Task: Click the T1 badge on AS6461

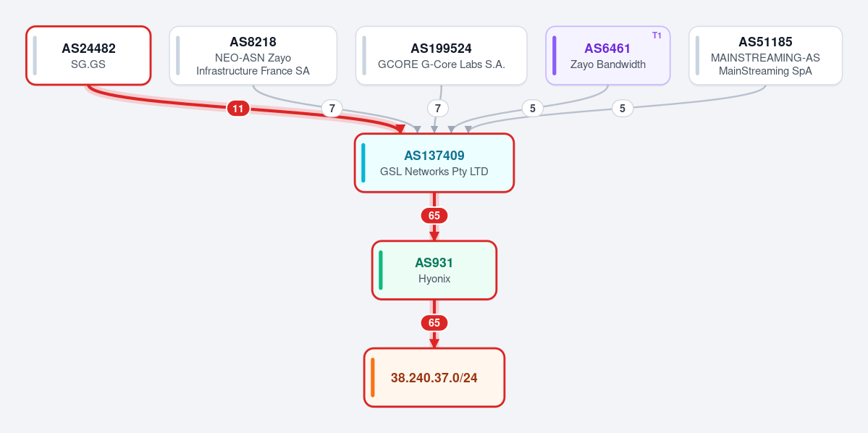Action: tap(657, 35)
